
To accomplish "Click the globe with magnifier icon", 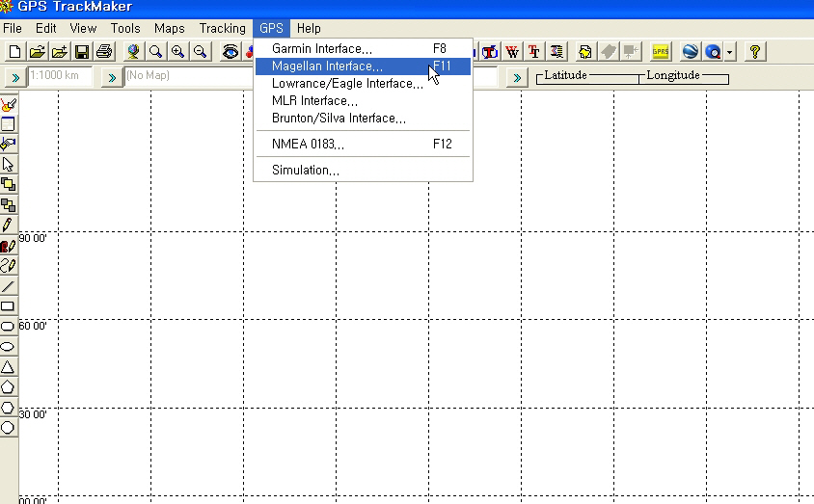I will [714, 52].
